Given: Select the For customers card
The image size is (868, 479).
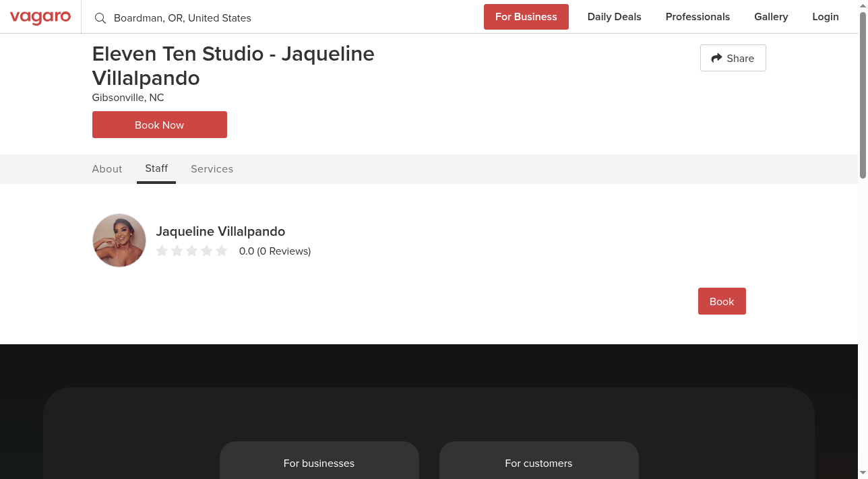Looking at the screenshot, I should [539, 461].
